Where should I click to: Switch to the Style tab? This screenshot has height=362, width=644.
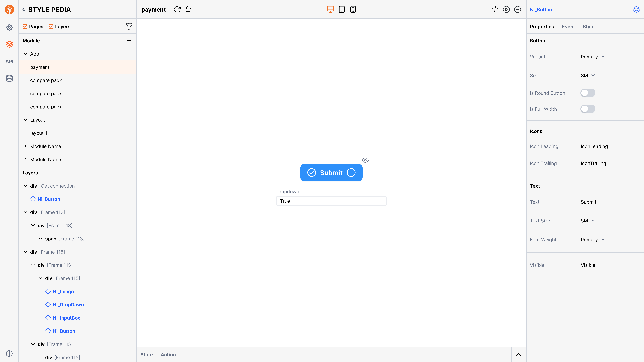(x=588, y=27)
